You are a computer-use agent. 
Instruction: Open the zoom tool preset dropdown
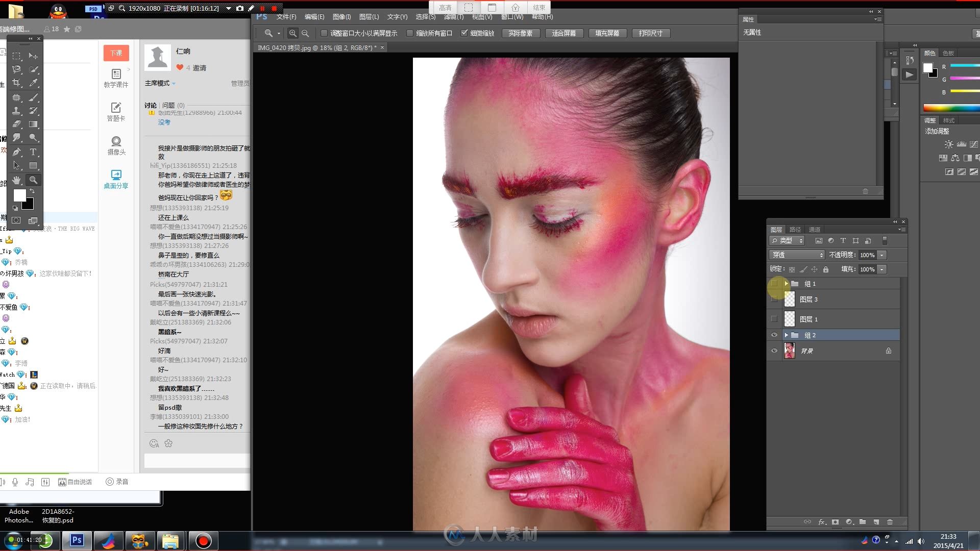(x=279, y=33)
